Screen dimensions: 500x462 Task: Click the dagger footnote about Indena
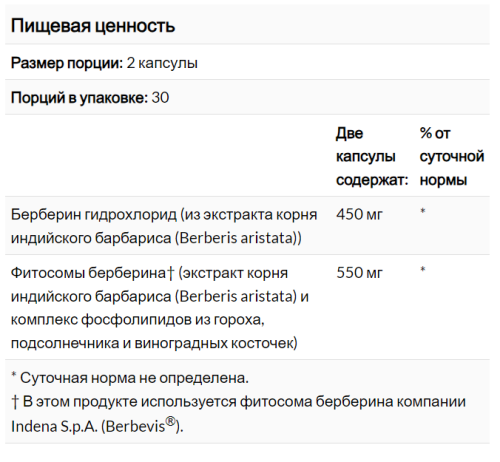click(238, 414)
